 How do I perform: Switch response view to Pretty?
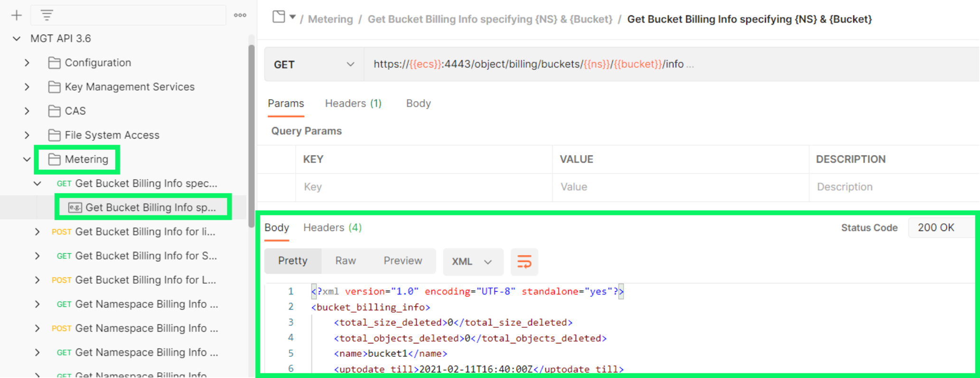[x=293, y=261]
